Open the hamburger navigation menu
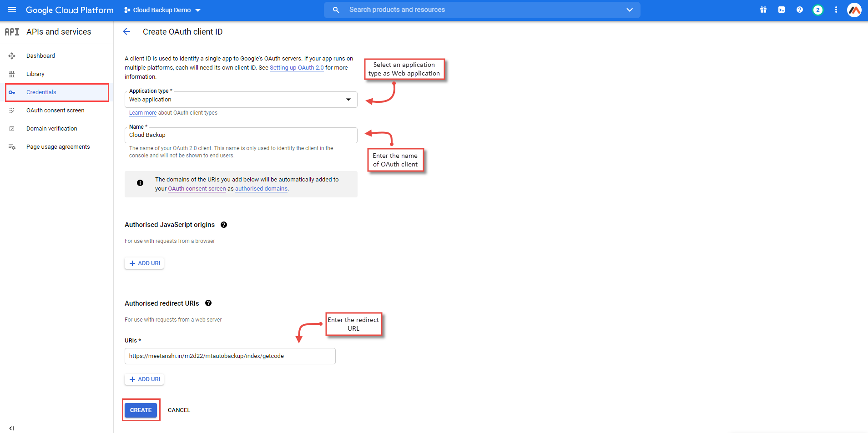The image size is (868, 433). pos(12,10)
